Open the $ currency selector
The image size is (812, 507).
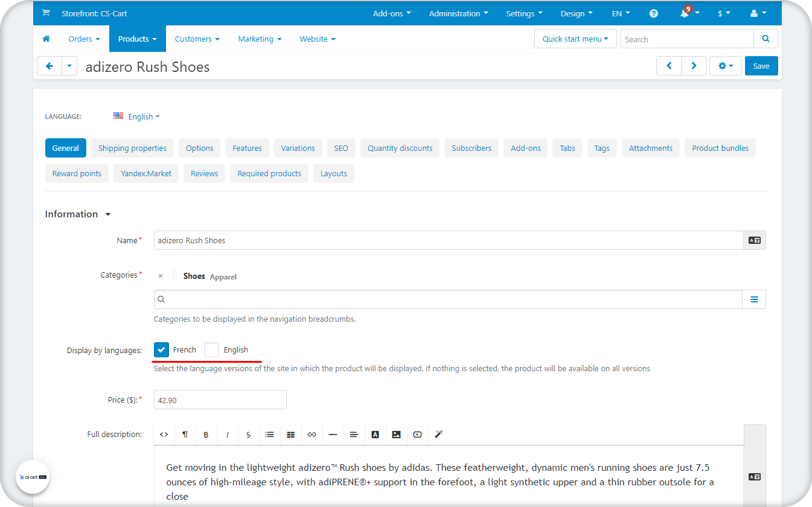coord(724,13)
